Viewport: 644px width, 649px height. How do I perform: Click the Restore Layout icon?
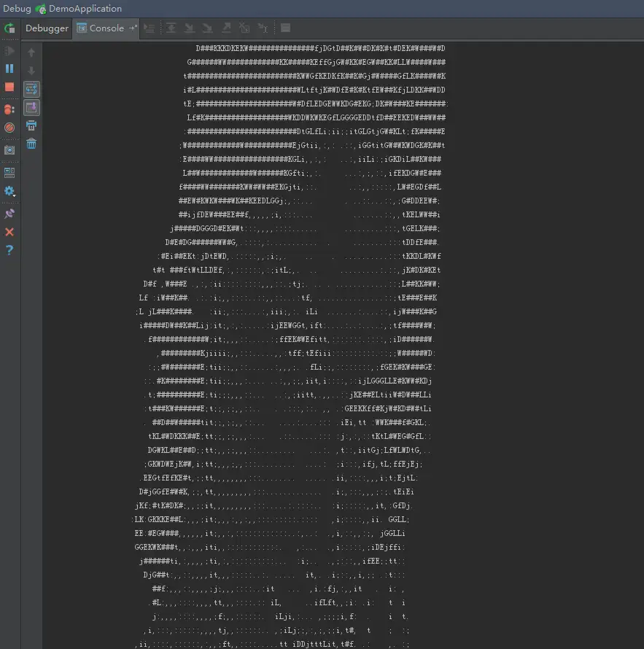pos(9,173)
